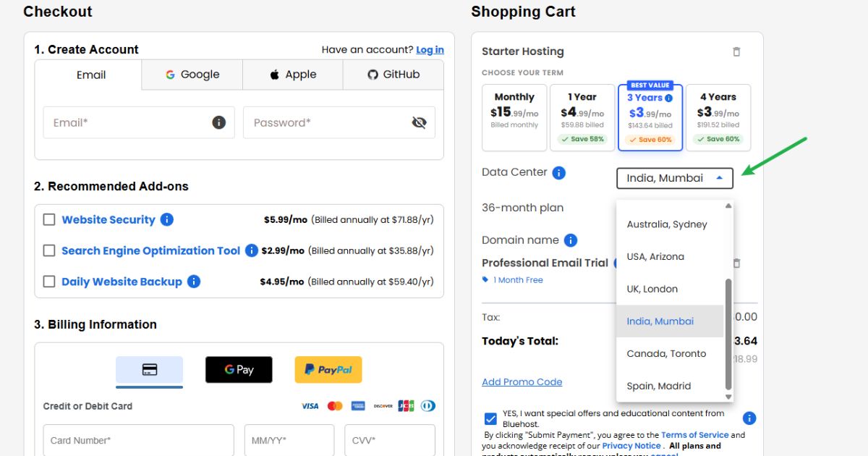Click the Daily Website Backup title
Screen dimensions: 868x456
pyautogui.click(x=122, y=282)
